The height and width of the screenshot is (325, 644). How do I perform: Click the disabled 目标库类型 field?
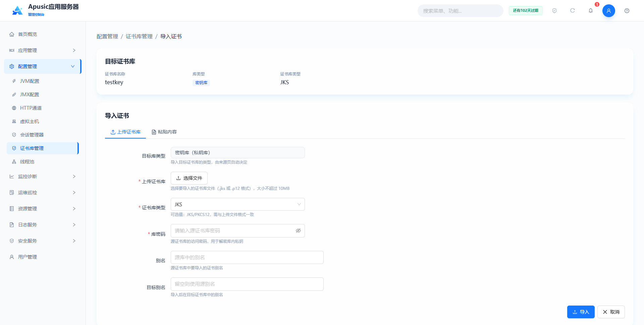tap(237, 153)
